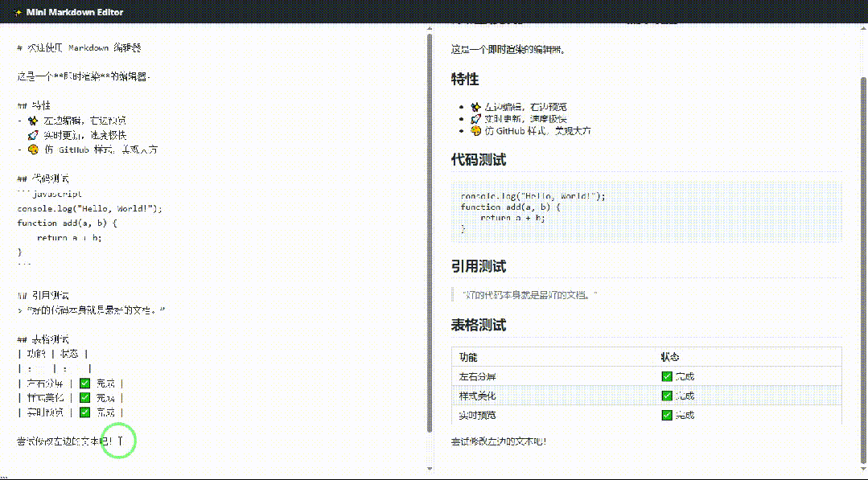Click the '特性' heading in the preview

(465, 79)
